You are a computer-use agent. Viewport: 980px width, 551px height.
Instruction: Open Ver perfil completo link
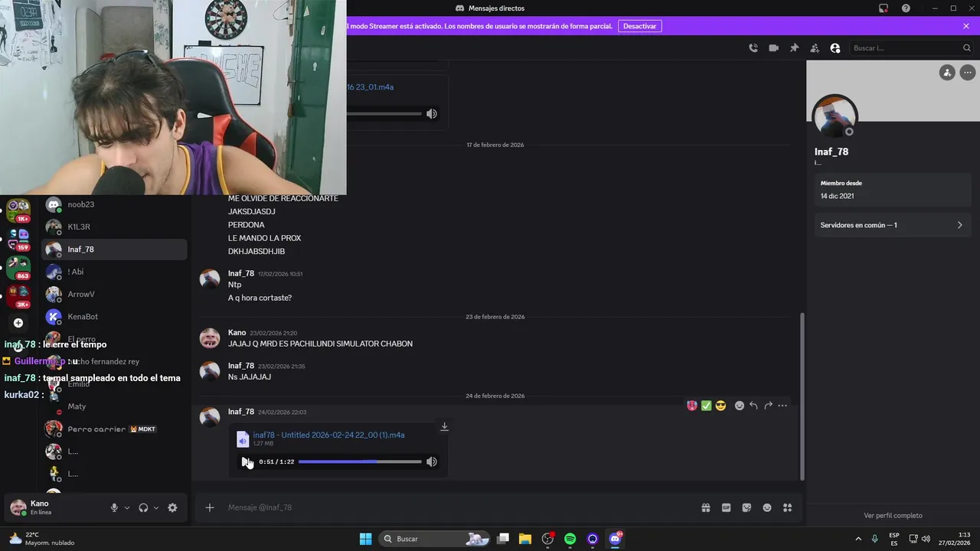[893, 516]
